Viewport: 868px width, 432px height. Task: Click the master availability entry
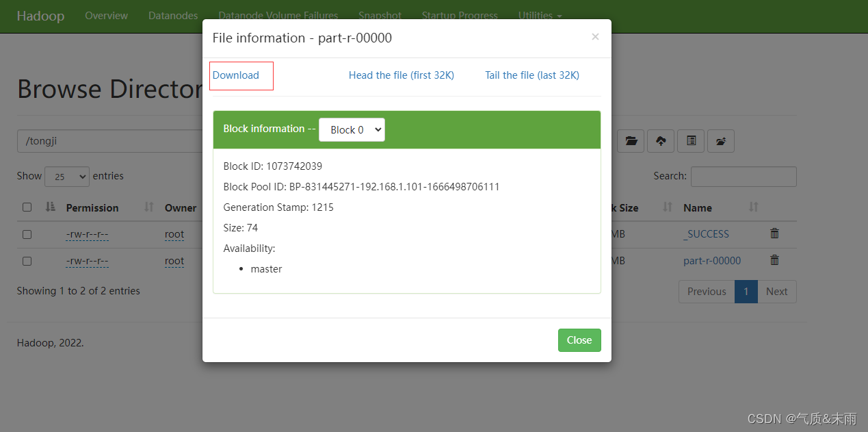click(x=267, y=269)
